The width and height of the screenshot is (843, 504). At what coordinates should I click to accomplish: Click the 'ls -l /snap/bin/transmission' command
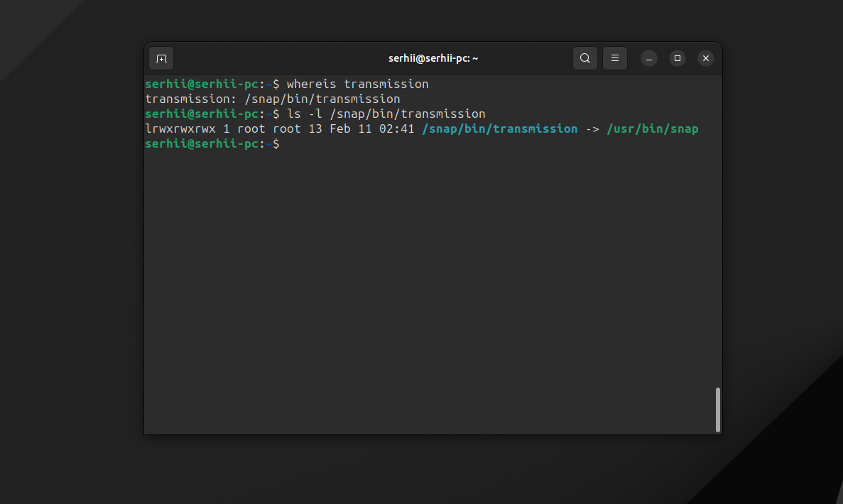(386, 114)
